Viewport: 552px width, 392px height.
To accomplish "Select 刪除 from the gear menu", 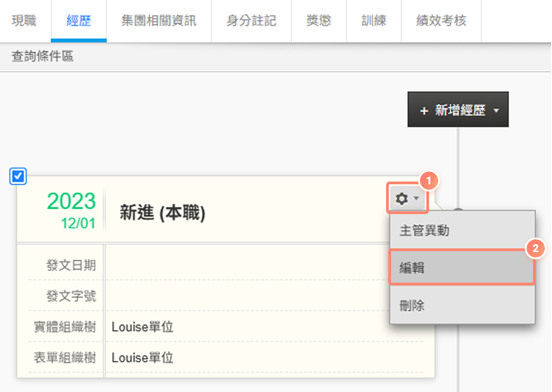I will tap(462, 306).
